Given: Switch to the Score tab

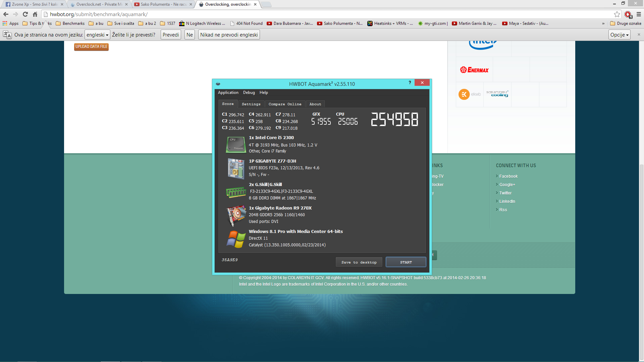Looking at the screenshot, I should click(228, 104).
